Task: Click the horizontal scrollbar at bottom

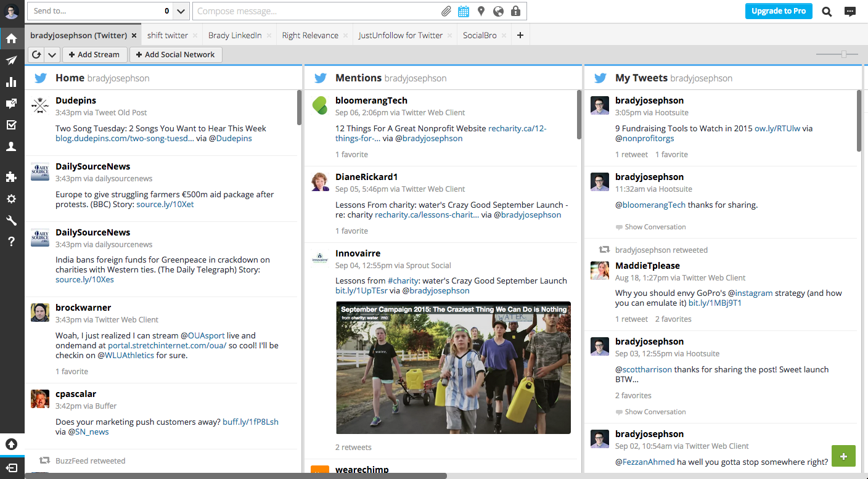Action: 236,476
